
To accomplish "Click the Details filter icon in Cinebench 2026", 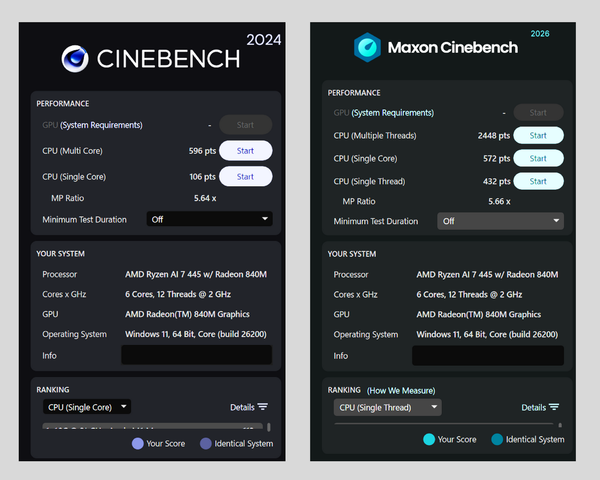I will click(554, 407).
